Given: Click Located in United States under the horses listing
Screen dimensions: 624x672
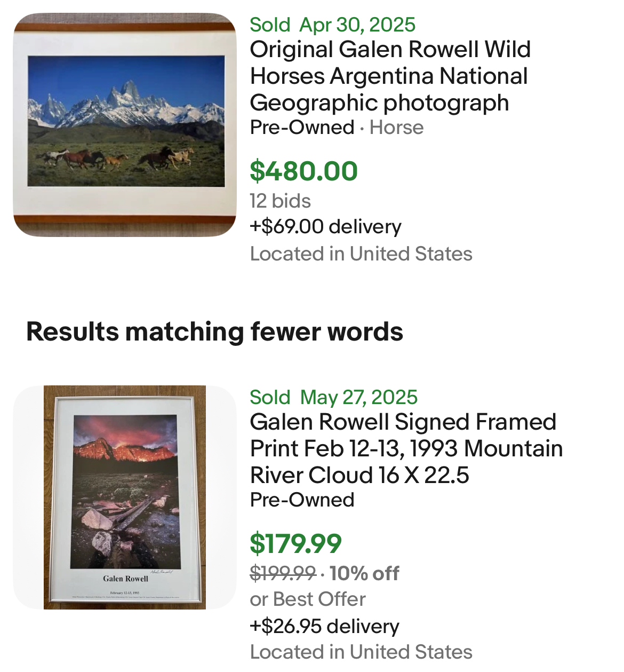Looking at the screenshot, I should [361, 254].
